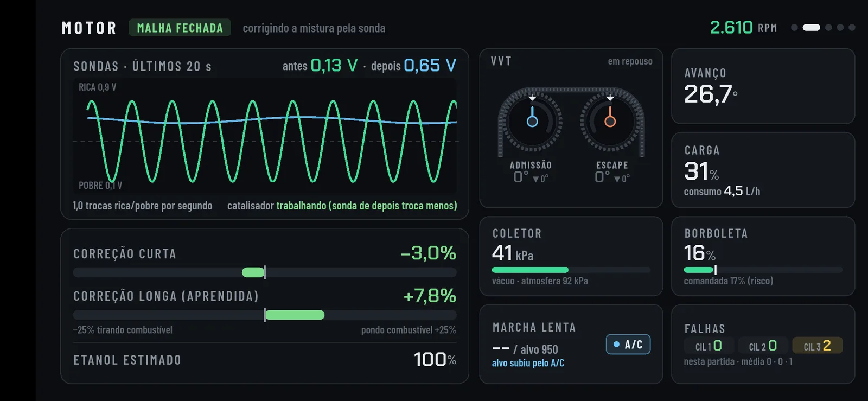The height and width of the screenshot is (401, 868).
Task: Select the +7,8% long correction value
Action: point(430,296)
